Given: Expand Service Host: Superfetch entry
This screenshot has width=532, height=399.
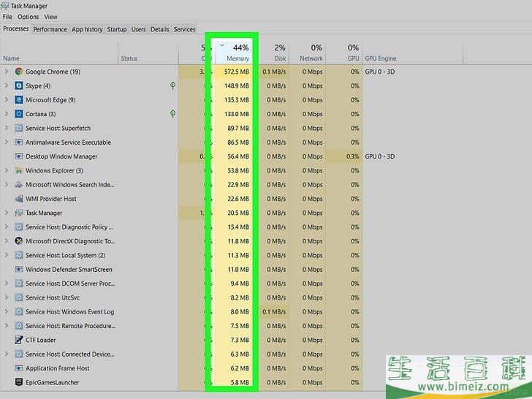Looking at the screenshot, I should coord(7,128).
